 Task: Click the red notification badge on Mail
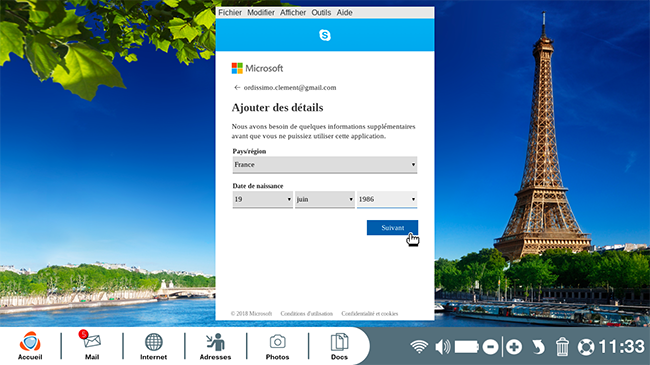click(83, 334)
